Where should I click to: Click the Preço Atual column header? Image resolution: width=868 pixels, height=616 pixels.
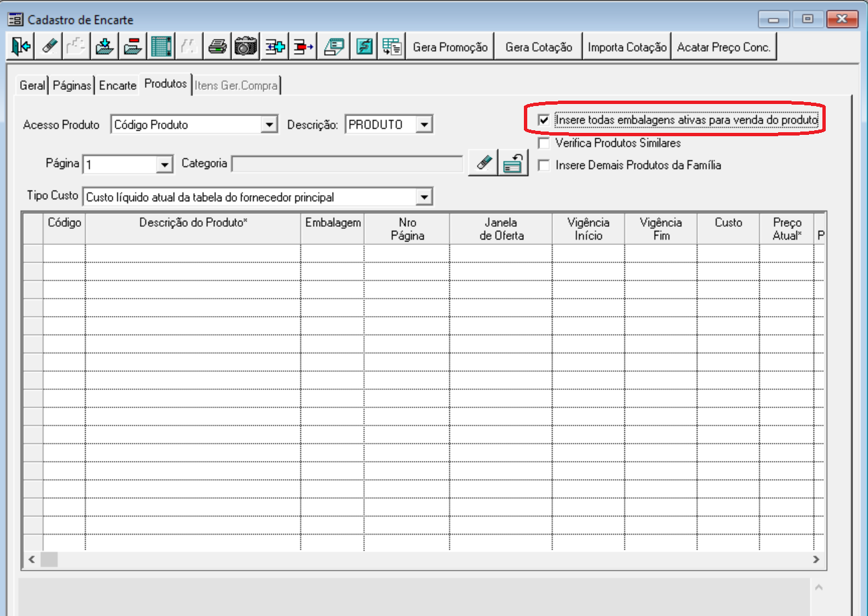[787, 229]
